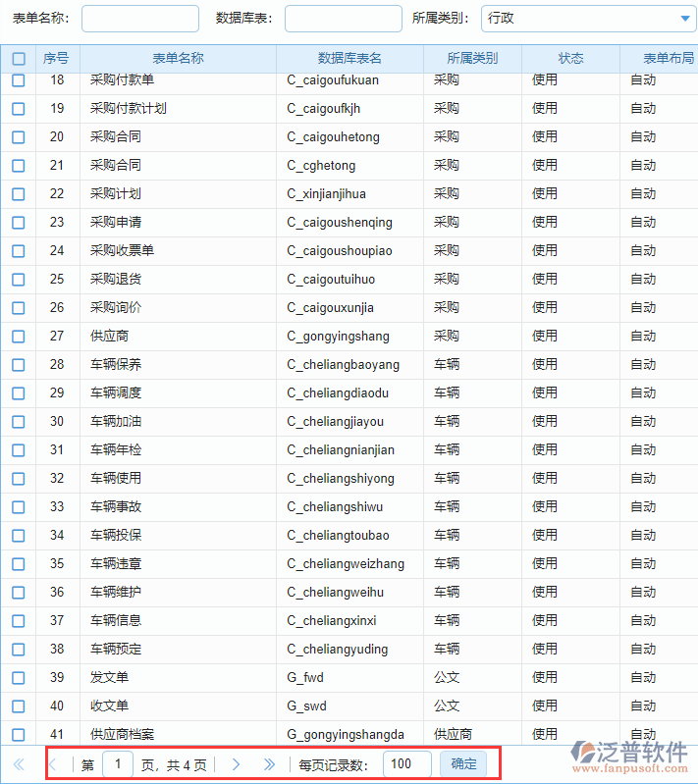The height and width of the screenshot is (784, 698).
Task: Focus the 数据库表 search input field
Action: [x=343, y=19]
